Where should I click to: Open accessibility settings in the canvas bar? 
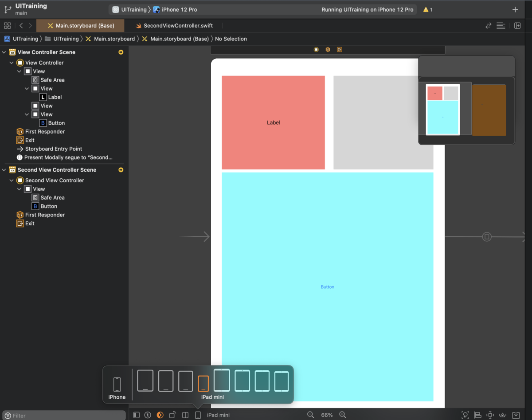148,415
